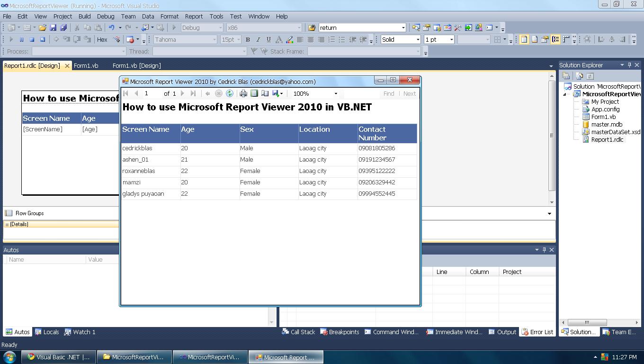The height and width of the screenshot is (364, 644).
Task: Toggle the Report Data pane icon (highlighted page)
Action: click(x=524, y=39)
